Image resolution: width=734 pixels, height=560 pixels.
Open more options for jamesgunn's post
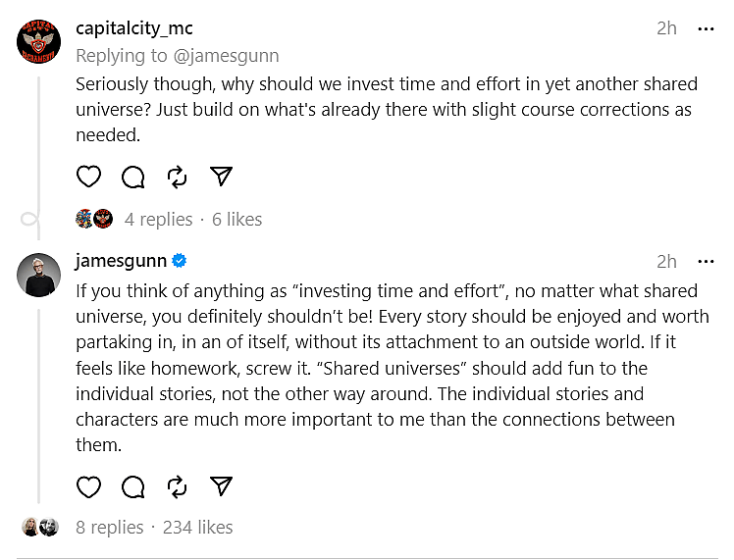[x=706, y=262]
